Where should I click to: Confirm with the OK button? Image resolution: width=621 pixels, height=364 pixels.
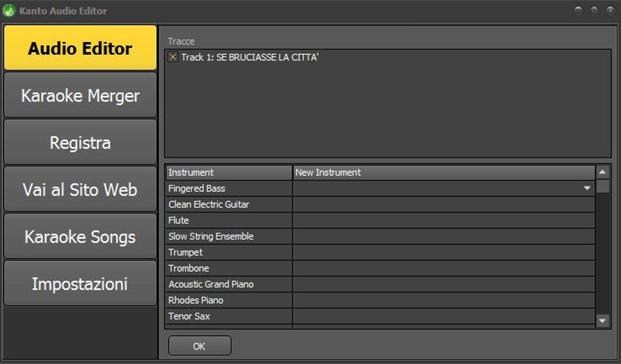(x=200, y=346)
